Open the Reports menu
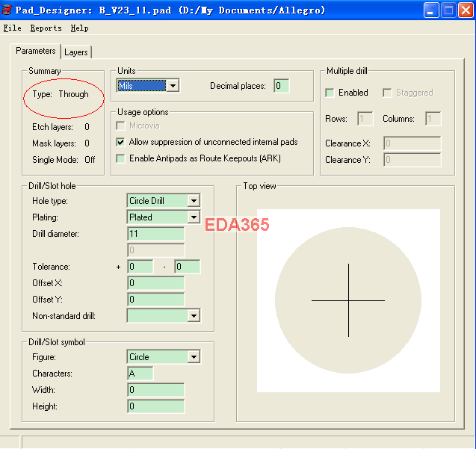Image resolution: width=476 pixels, height=449 pixels. pos(46,28)
